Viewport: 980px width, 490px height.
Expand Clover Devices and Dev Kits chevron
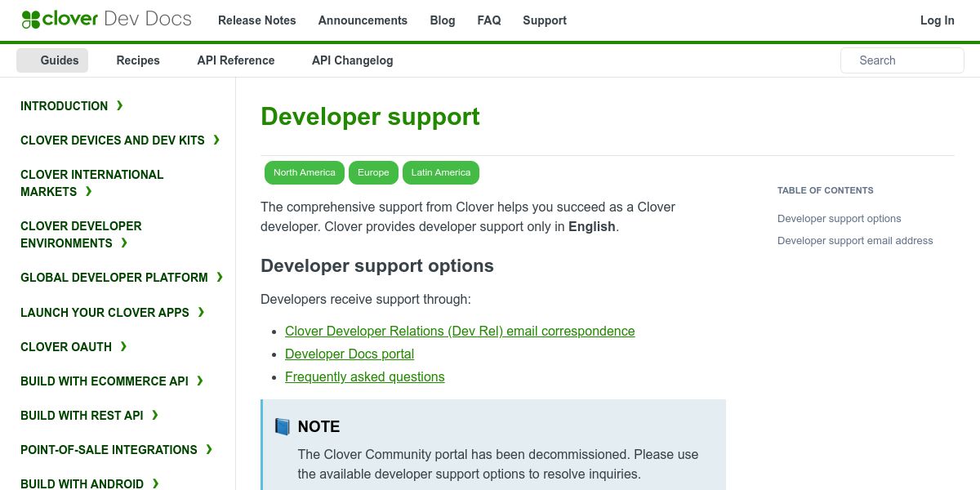pos(216,140)
